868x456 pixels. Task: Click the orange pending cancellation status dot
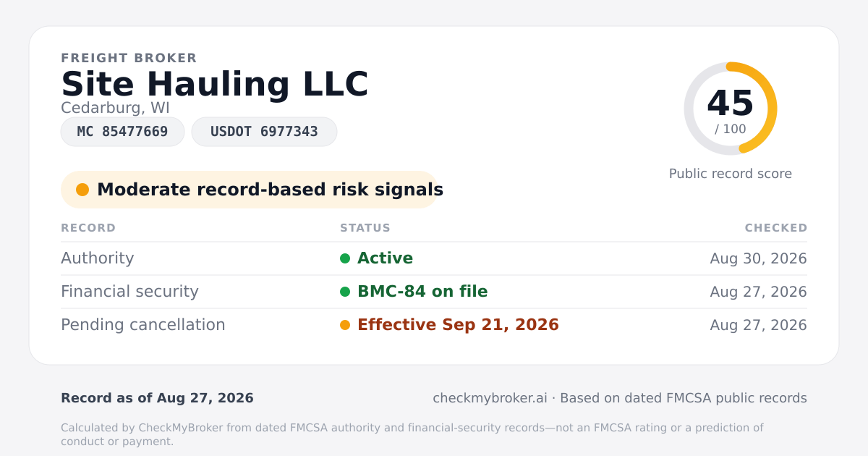pyautogui.click(x=345, y=325)
